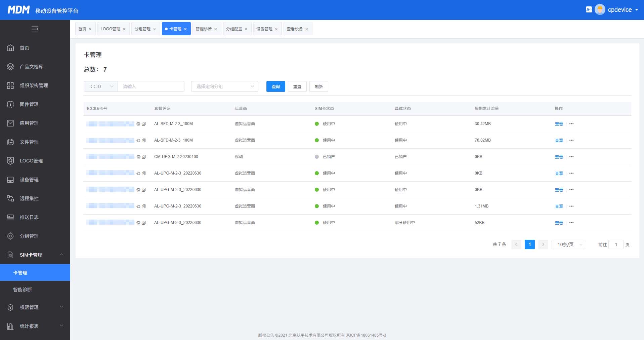This screenshot has height=340, width=644.
Task: Click 查看 link in the 70.02MB row
Action: click(559, 141)
